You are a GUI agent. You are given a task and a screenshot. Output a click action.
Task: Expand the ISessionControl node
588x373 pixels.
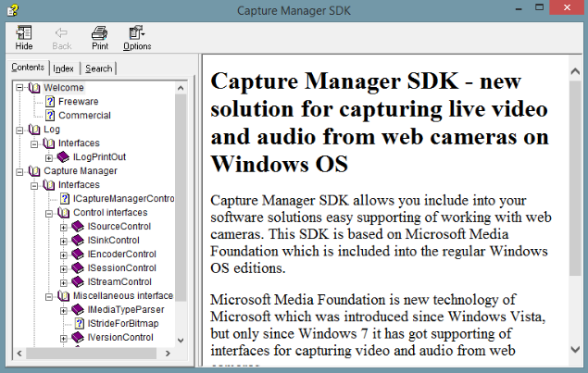coord(63,268)
